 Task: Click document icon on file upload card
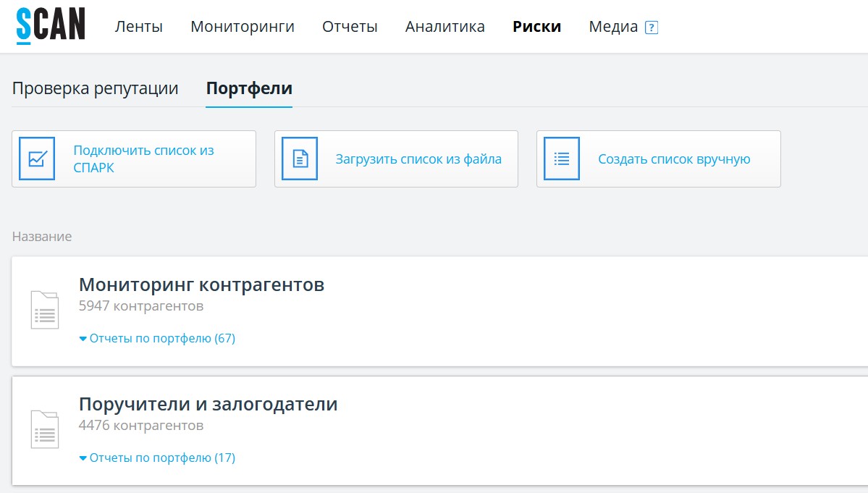pos(300,159)
